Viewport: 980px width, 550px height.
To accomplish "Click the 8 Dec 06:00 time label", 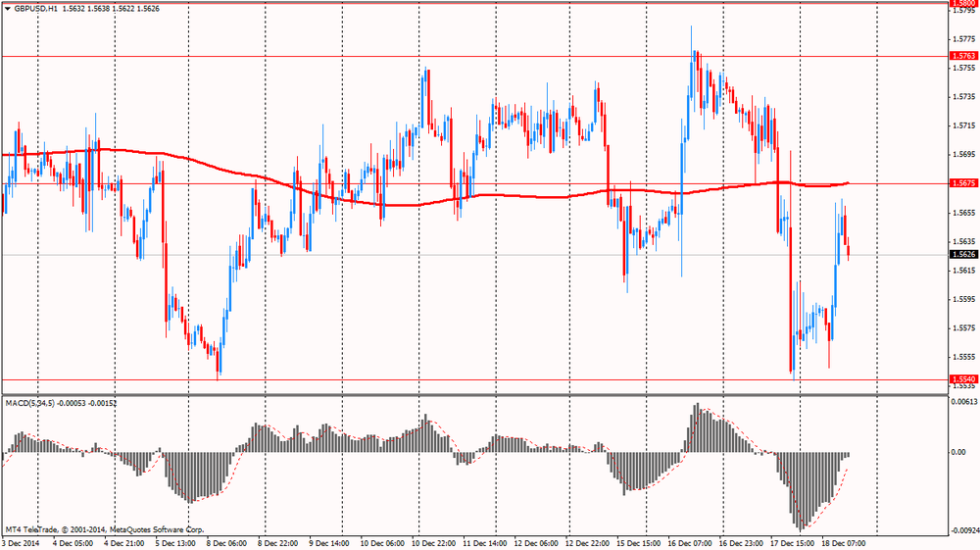I will pos(224,542).
